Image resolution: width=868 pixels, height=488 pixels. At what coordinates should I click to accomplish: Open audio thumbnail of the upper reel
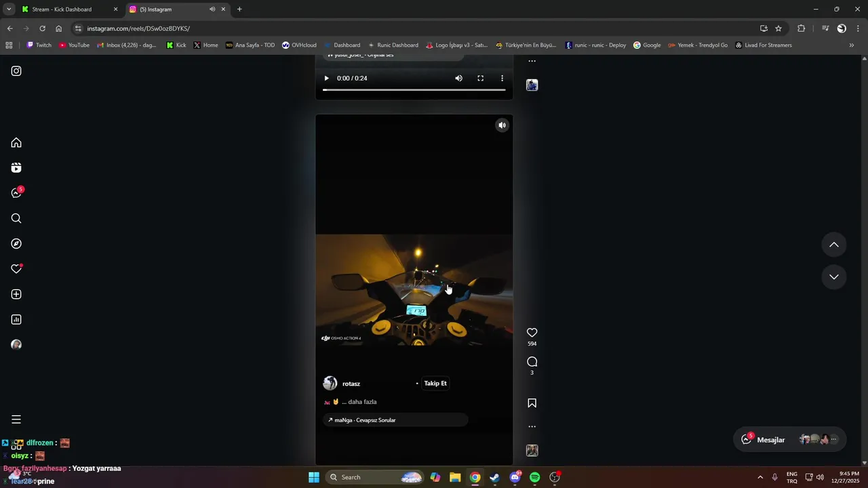(532, 85)
